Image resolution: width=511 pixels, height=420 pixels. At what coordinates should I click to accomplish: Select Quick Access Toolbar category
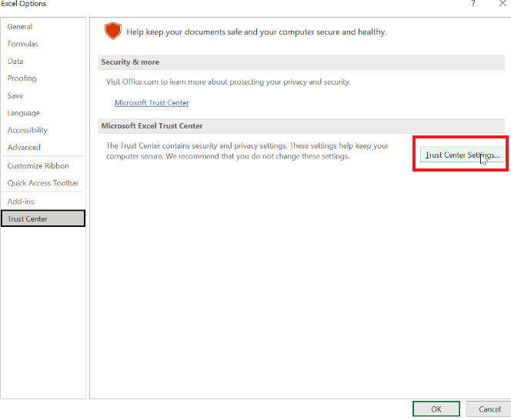(x=42, y=183)
